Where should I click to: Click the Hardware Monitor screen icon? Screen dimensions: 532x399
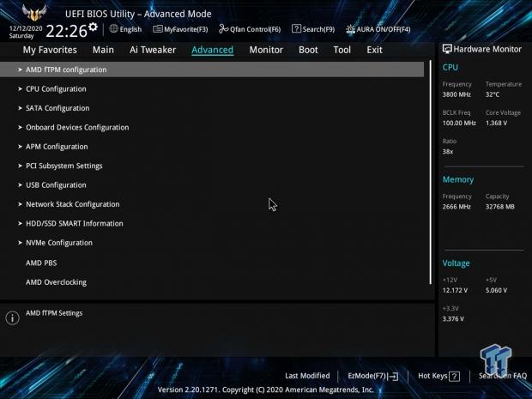coord(447,49)
